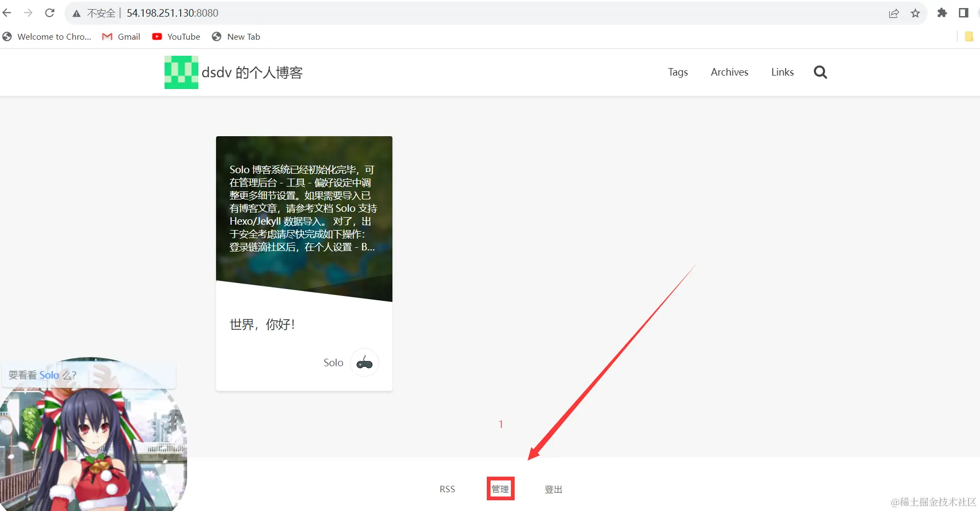
Task: Open the New Tab bookmark
Action: coord(236,36)
